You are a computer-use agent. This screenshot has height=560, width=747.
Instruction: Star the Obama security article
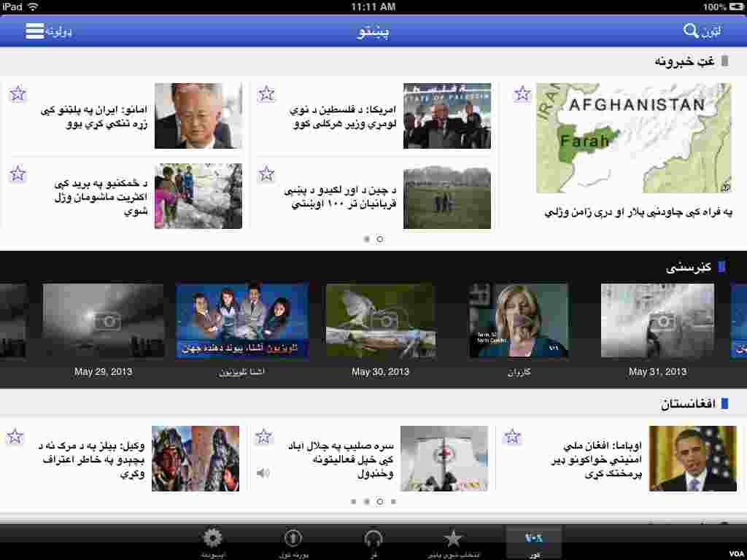tap(513, 436)
